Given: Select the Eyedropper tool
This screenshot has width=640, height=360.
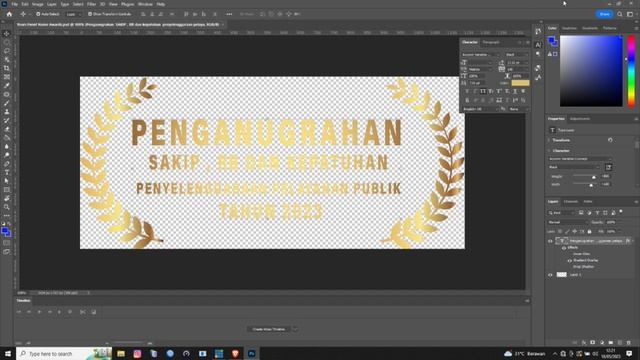Looking at the screenshot, I should point(7,86).
